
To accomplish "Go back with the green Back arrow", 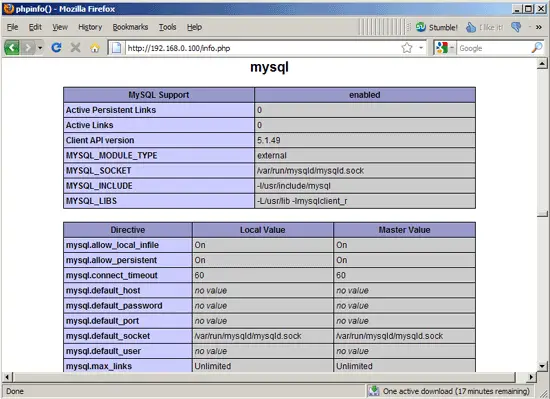I will (x=12, y=47).
